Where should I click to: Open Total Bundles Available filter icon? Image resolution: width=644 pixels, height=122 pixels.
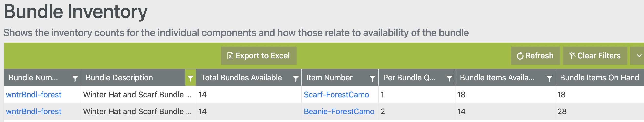296,78
